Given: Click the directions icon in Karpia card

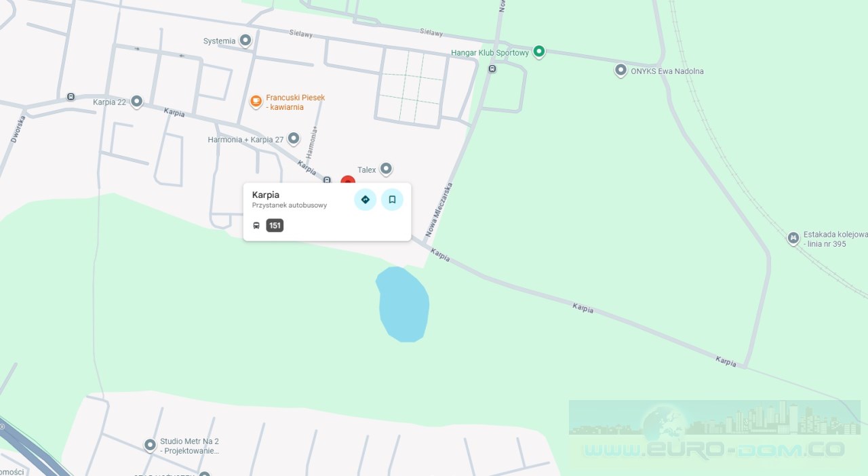Looking at the screenshot, I should (x=365, y=199).
